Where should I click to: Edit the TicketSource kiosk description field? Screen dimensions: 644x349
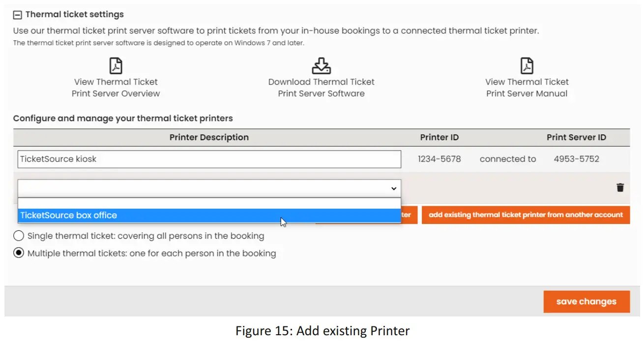tap(209, 159)
